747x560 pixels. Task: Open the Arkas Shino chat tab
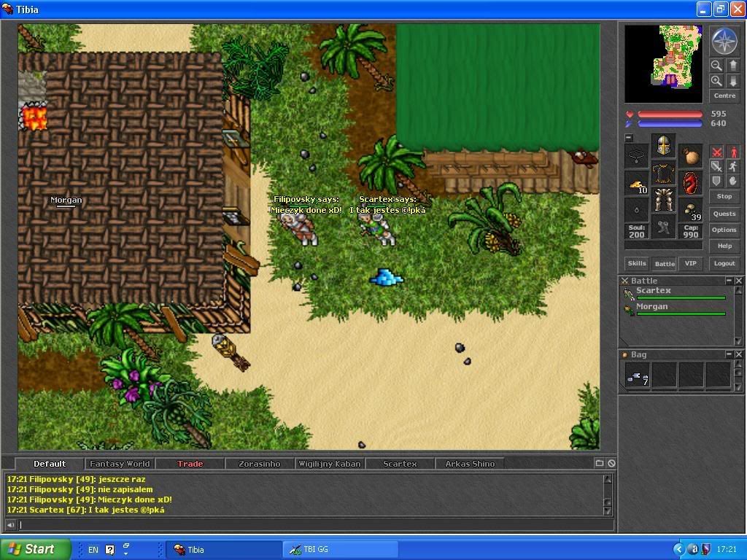[470, 463]
